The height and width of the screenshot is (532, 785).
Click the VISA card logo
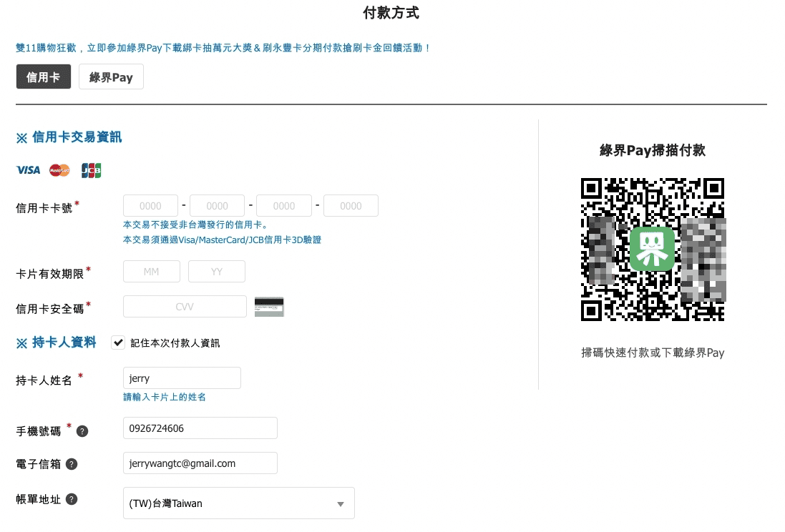point(28,170)
